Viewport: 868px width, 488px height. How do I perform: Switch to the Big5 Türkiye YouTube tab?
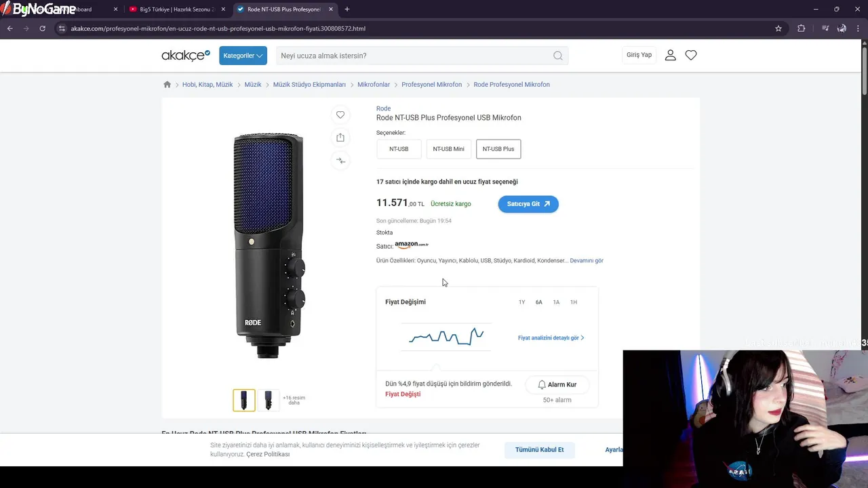pyautogui.click(x=178, y=9)
